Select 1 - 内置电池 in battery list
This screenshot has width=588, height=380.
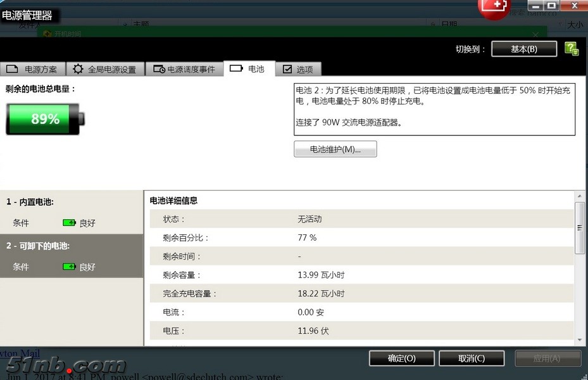[x=72, y=202]
